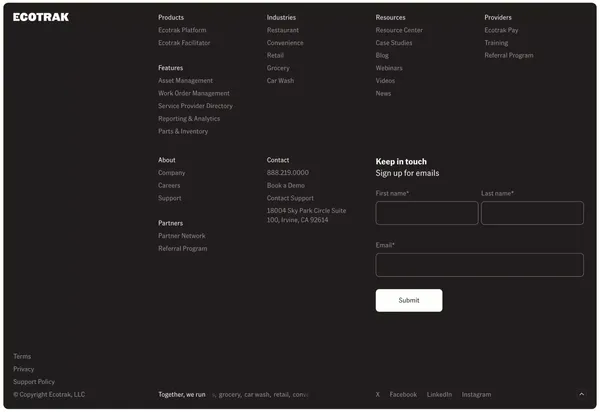The image size is (600, 412).
Task: Go to the Blog
Action: tap(382, 55)
